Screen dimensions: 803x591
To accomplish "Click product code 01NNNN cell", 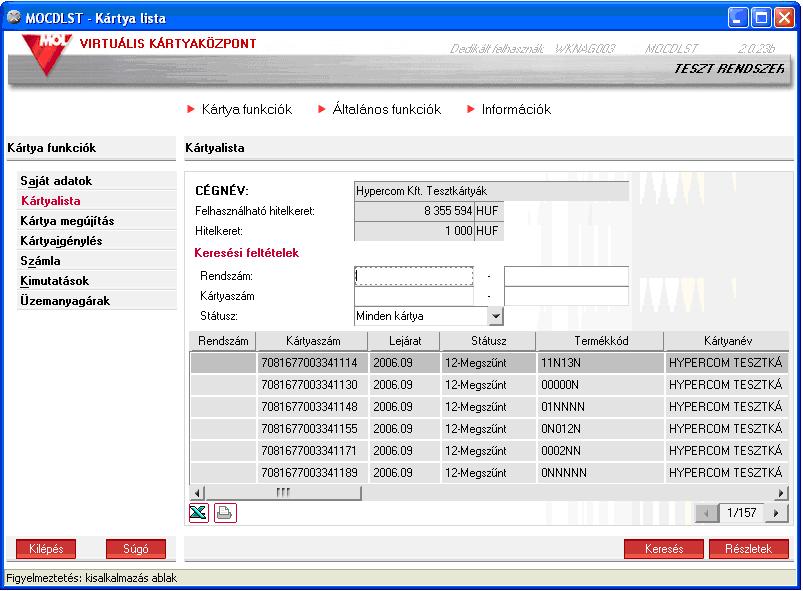I will point(600,407).
